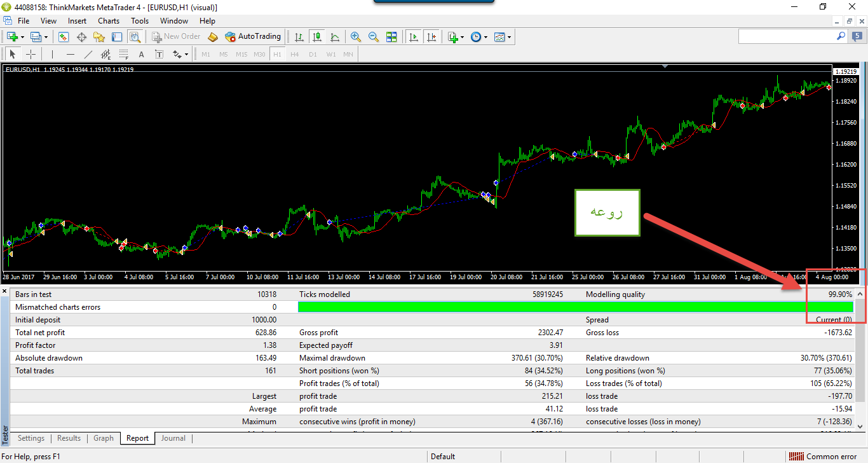Open the Templates dropdown
The height and width of the screenshot is (463, 868).
503,37
